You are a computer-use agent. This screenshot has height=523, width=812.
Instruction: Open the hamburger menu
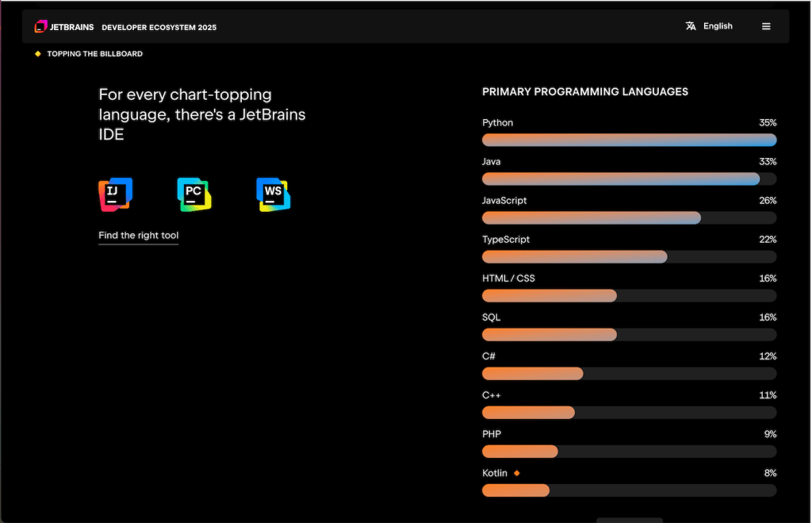pos(766,26)
